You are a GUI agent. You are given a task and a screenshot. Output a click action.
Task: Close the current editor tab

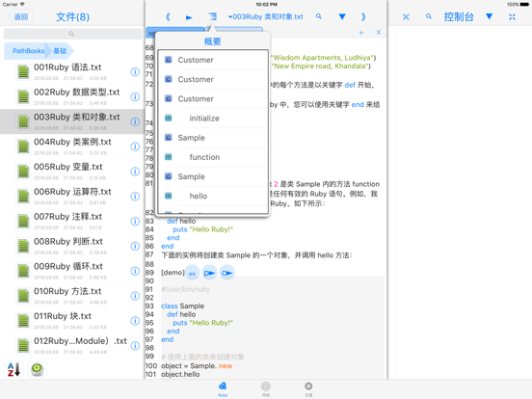379,32
